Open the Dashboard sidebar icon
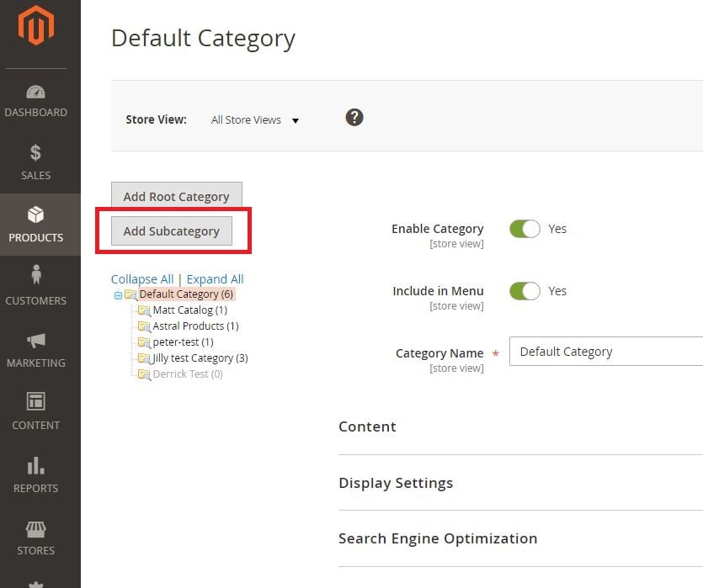This screenshot has width=703, height=588. pos(36,93)
